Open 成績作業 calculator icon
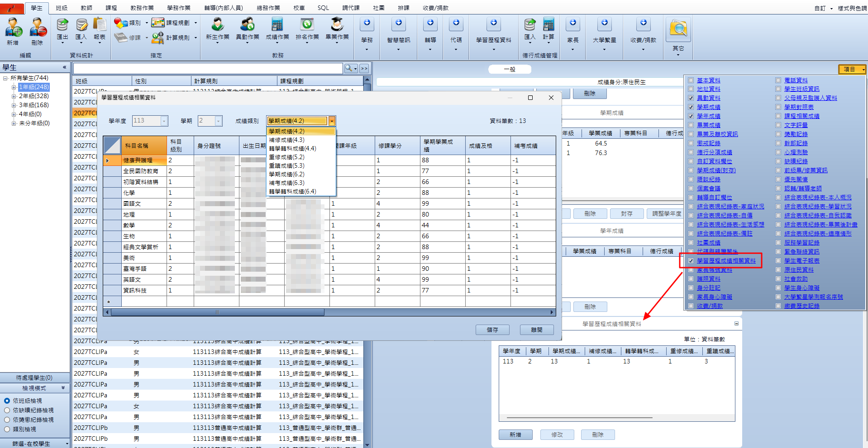Screen dimensions: 868x448 [277, 25]
